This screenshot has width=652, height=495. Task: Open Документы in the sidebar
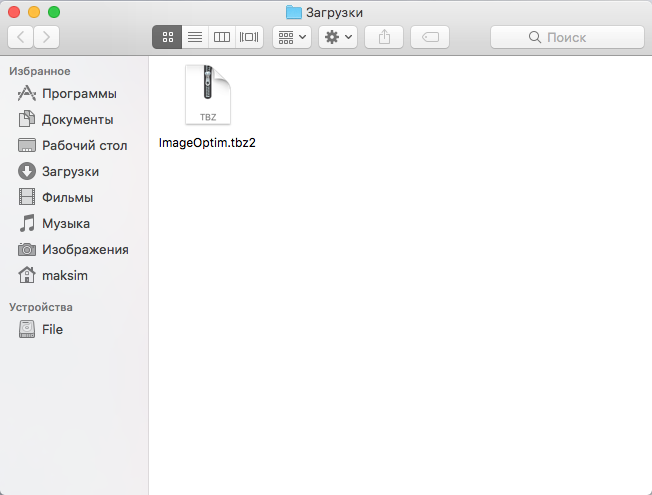pyautogui.click(x=74, y=119)
